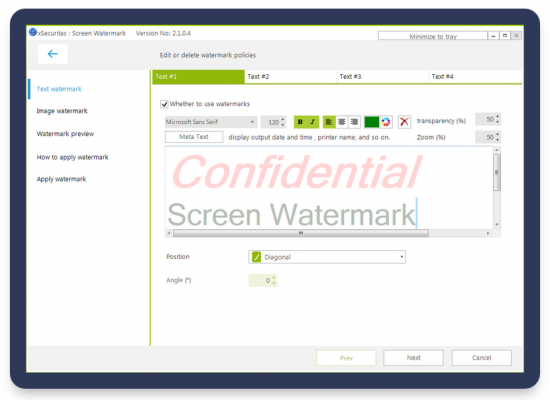Click the Next button
Image resolution: width=550 pixels, height=400 pixels.
pyautogui.click(x=413, y=358)
